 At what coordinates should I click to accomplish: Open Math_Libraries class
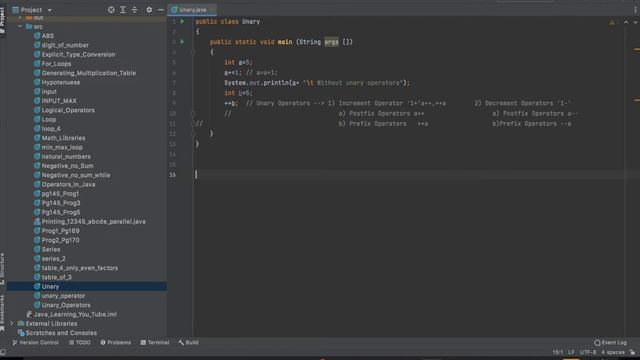[x=63, y=138]
